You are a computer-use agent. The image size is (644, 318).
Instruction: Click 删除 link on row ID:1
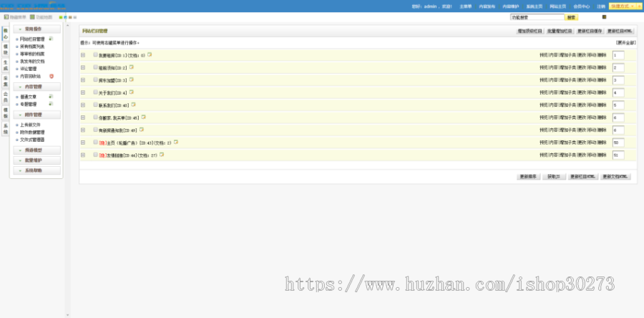click(x=602, y=54)
